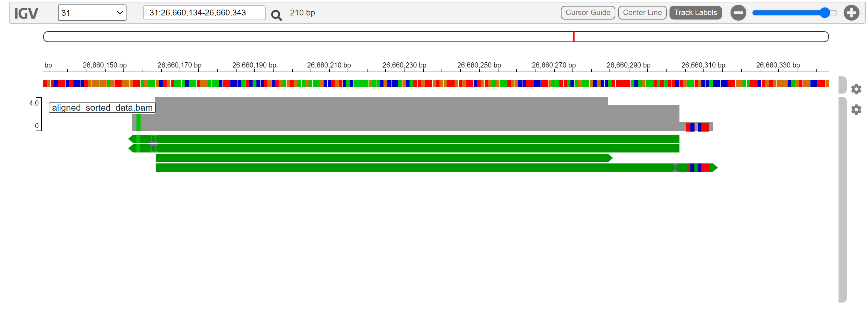Viewport: 868px width, 319px height.
Task: Click the alignment track vertical scrollbar
Action: point(842,199)
